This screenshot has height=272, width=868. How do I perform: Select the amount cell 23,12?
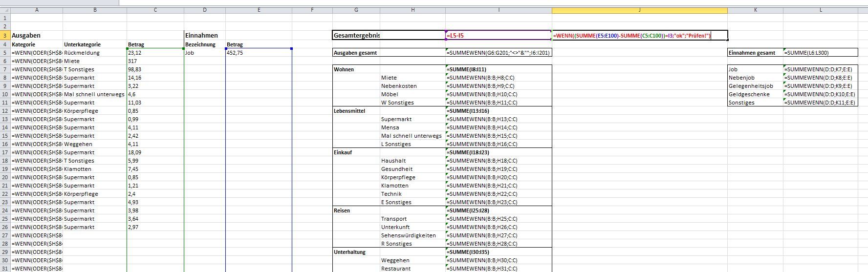point(155,53)
